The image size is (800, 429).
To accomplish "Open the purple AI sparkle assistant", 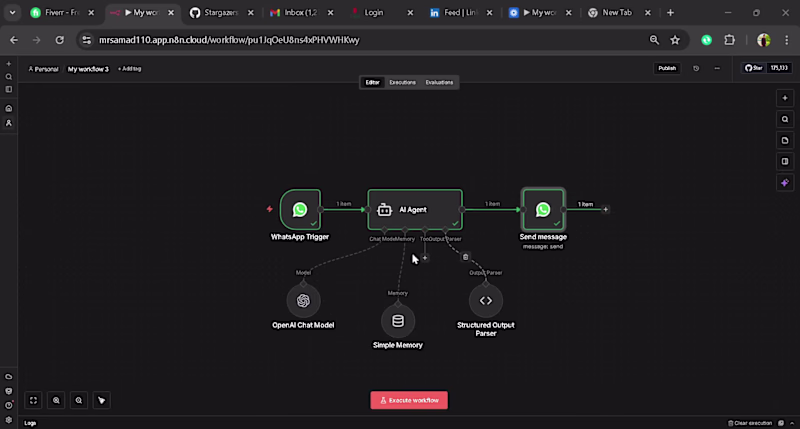I will click(x=785, y=183).
